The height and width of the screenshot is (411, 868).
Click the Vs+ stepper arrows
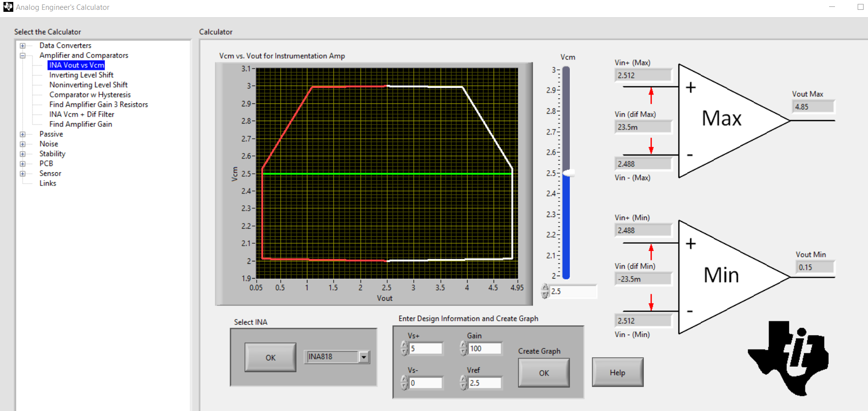pyautogui.click(x=405, y=348)
